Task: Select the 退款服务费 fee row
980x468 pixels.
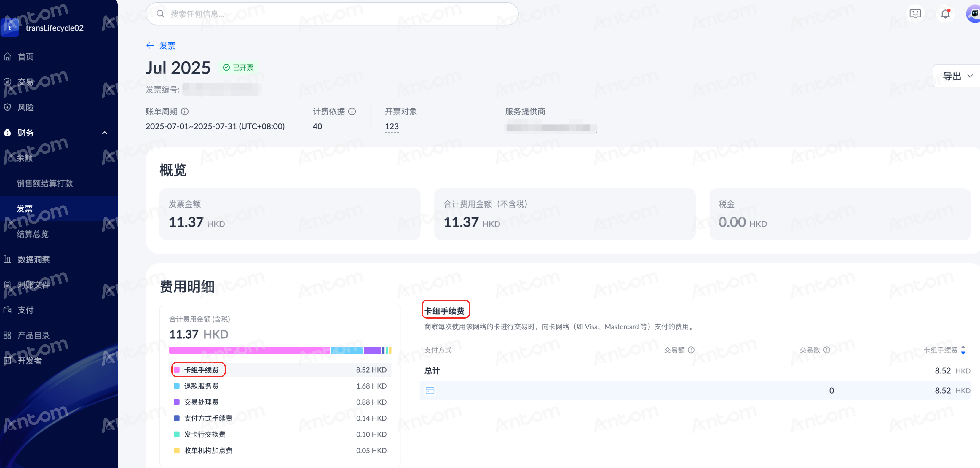Action: point(280,386)
